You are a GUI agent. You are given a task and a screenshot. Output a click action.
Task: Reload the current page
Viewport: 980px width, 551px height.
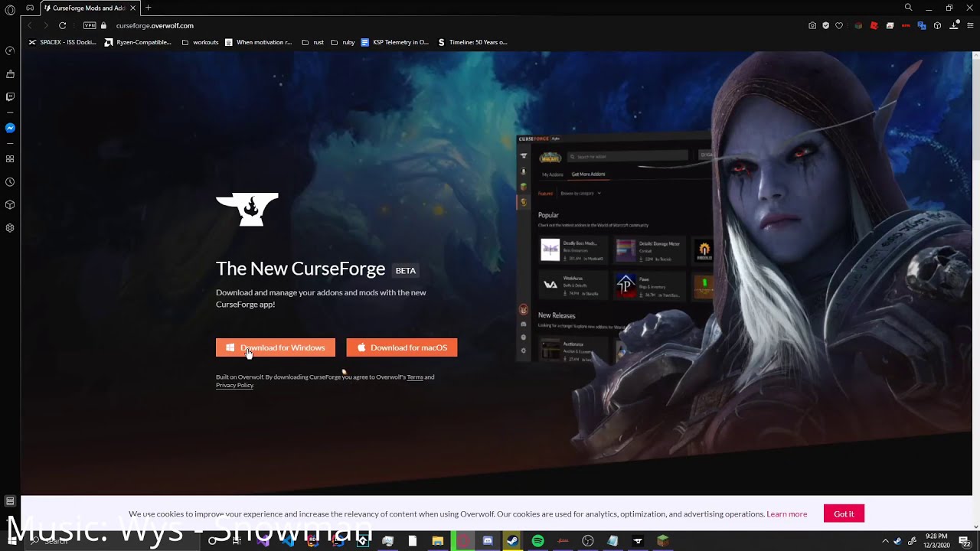pyautogui.click(x=63, y=25)
